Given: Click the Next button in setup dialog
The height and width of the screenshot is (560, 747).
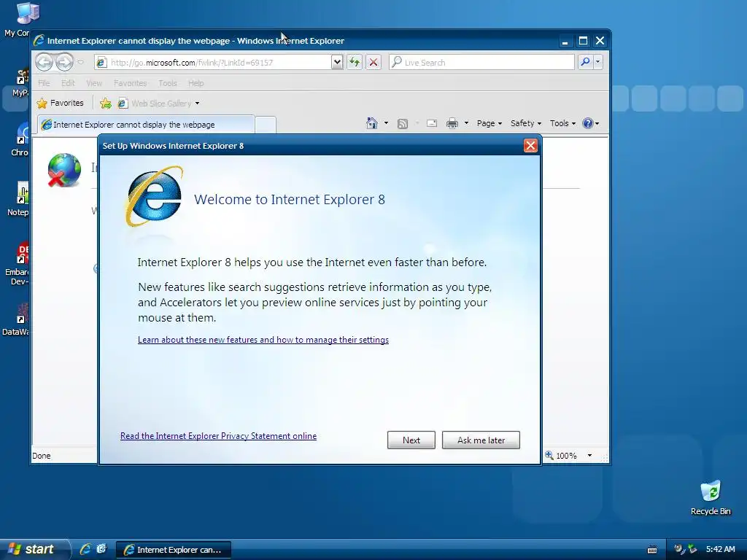Looking at the screenshot, I should (411, 440).
